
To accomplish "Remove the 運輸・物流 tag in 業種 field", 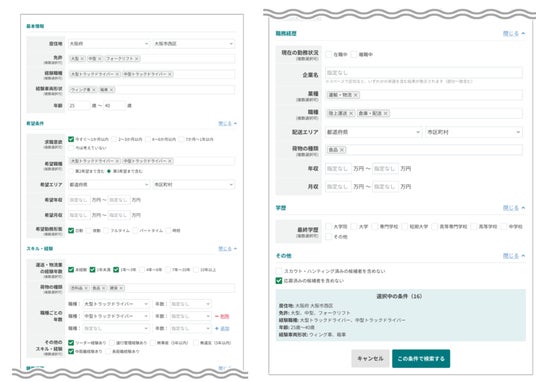I will (x=356, y=95).
